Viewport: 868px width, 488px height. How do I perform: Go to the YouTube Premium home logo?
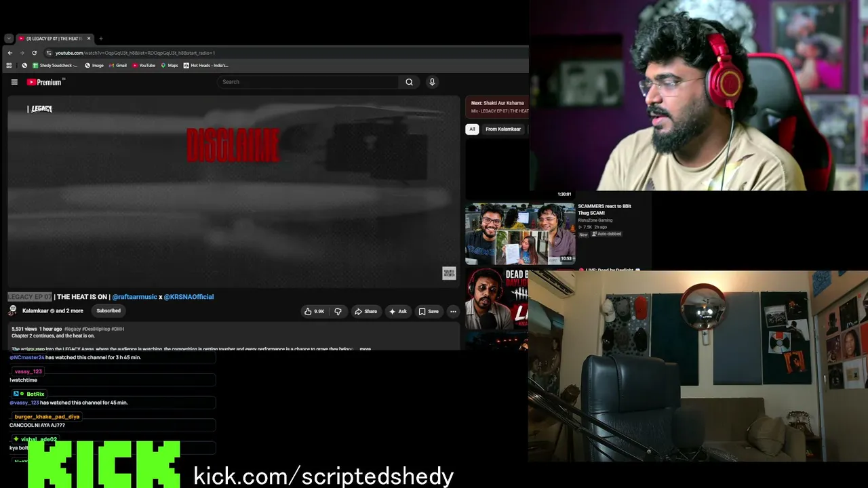[x=45, y=82]
